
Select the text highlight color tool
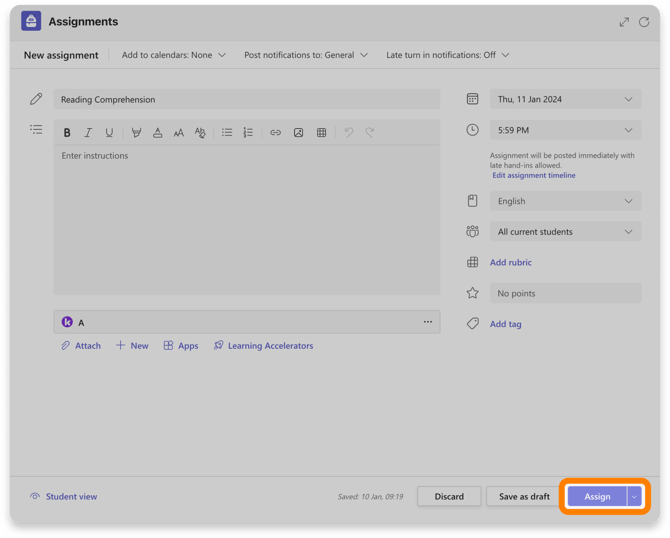[x=136, y=132]
